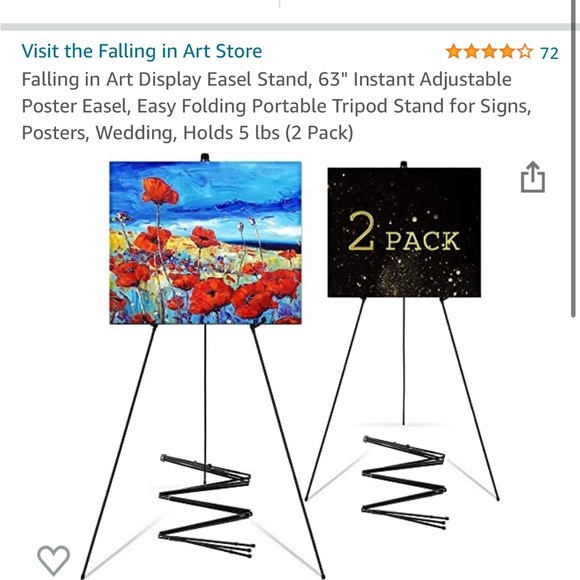The height and width of the screenshot is (580, 580).
Task: Click the right easel's right leg
Action: tap(469, 399)
